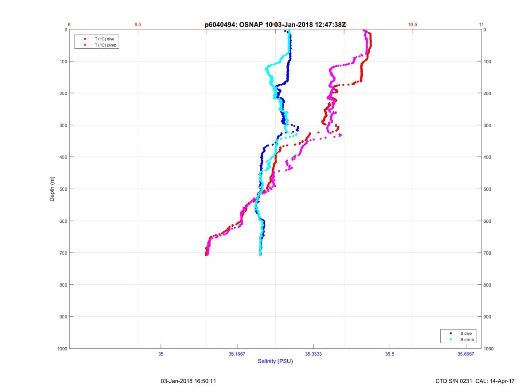
Task: Click "800" on the right depth axis
Action: (488, 285)
